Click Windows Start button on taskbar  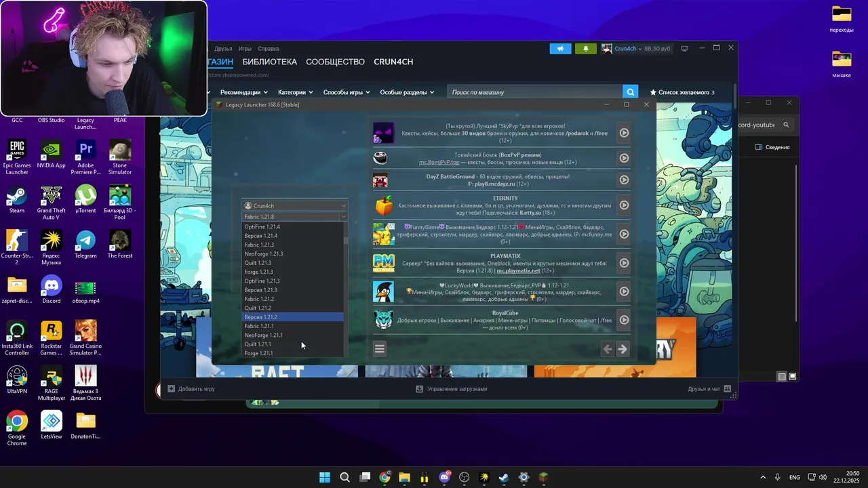coord(325,477)
